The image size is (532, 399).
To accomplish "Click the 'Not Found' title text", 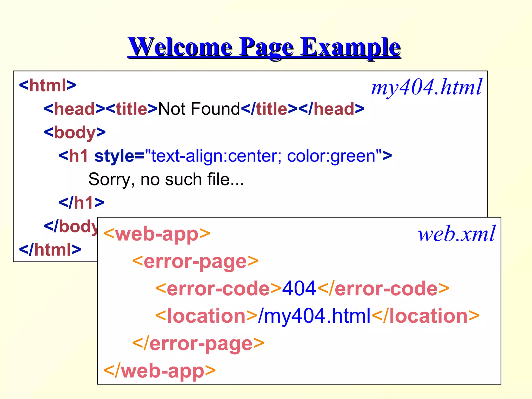I will pyautogui.click(x=199, y=109).
